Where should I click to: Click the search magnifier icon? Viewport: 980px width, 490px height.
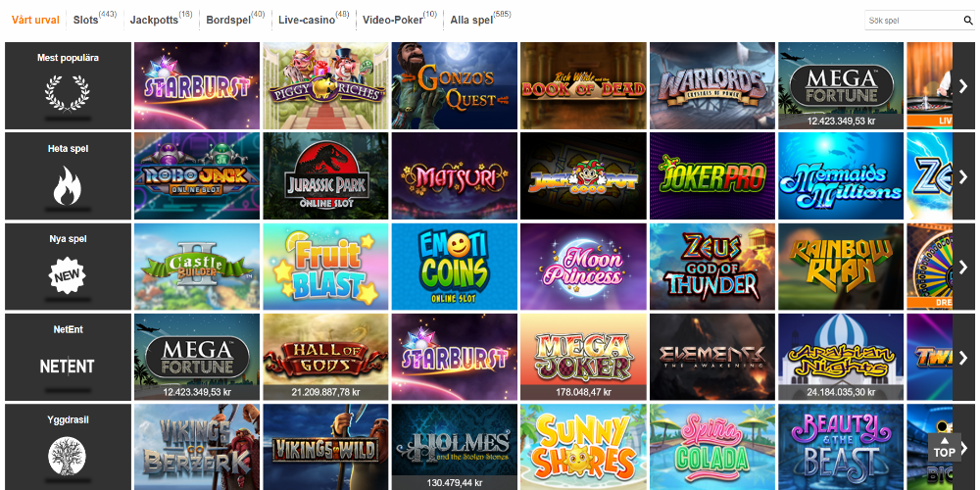(x=968, y=20)
